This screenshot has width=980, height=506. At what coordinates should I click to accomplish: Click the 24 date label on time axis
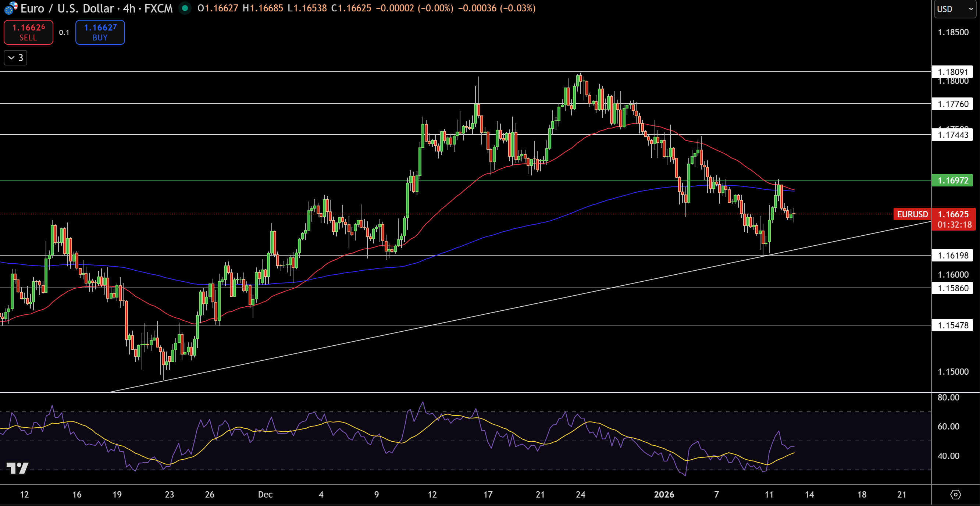pyautogui.click(x=581, y=495)
